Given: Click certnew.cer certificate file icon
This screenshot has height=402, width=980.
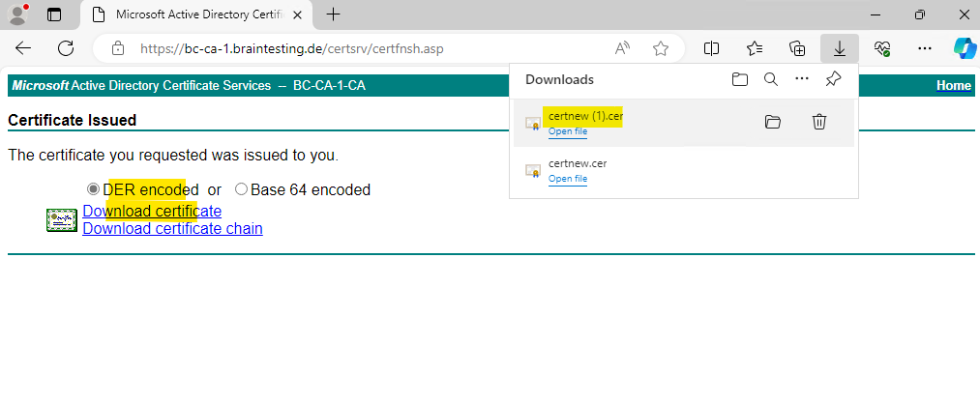Looking at the screenshot, I should click(x=532, y=170).
